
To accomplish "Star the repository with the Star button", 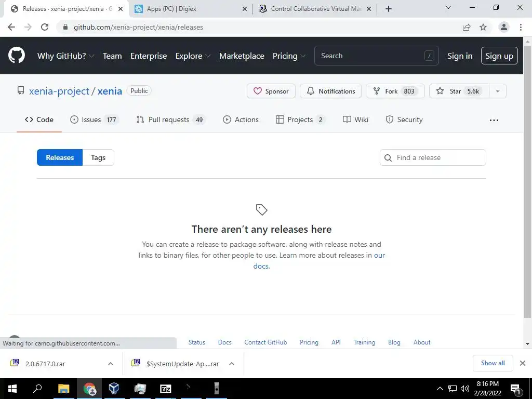I will click(x=459, y=91).
